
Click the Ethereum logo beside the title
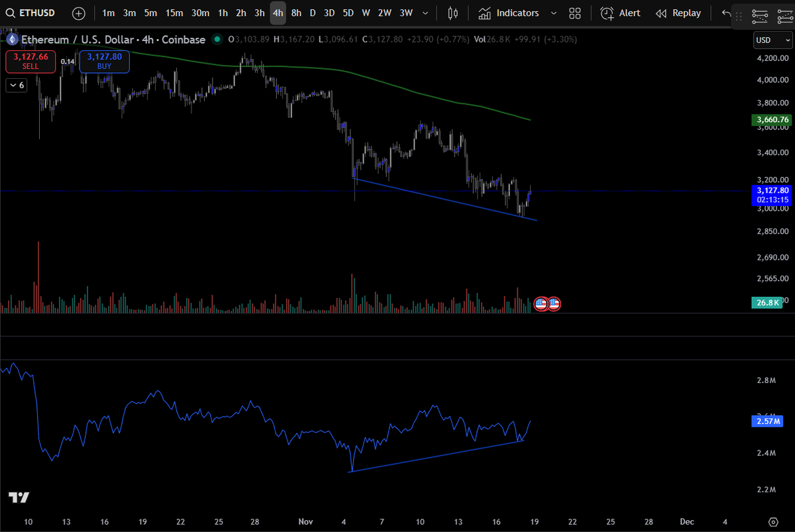click(11, 40)
